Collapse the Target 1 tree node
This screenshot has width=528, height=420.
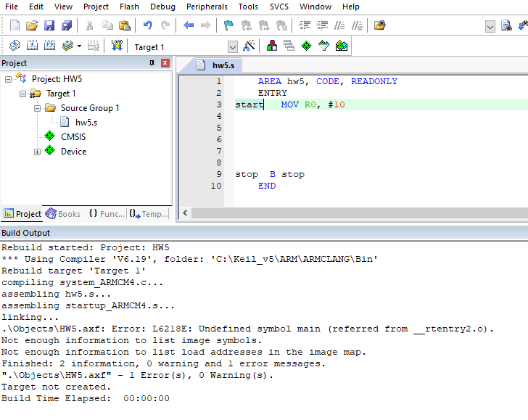point(22,94)
